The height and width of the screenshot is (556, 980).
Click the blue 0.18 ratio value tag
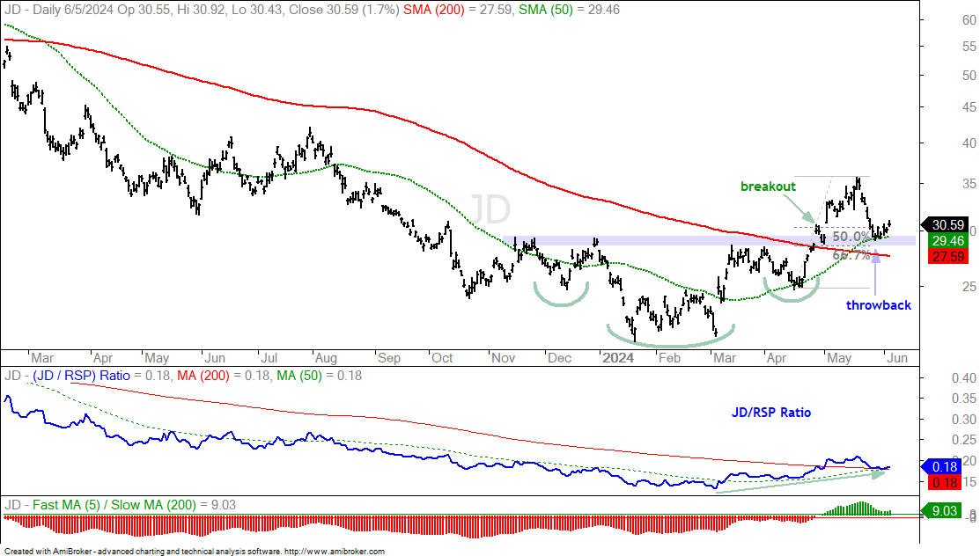tap(944, 466)
